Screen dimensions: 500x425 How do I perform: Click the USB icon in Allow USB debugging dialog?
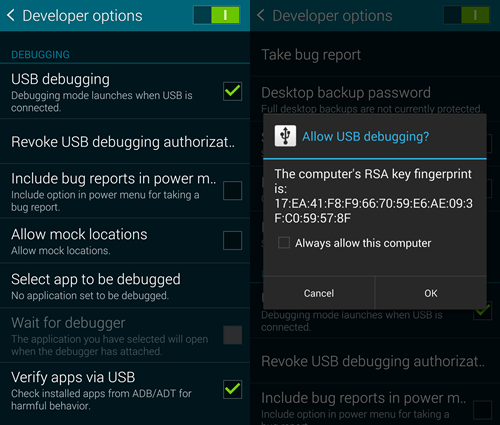(x=285, y=136)
